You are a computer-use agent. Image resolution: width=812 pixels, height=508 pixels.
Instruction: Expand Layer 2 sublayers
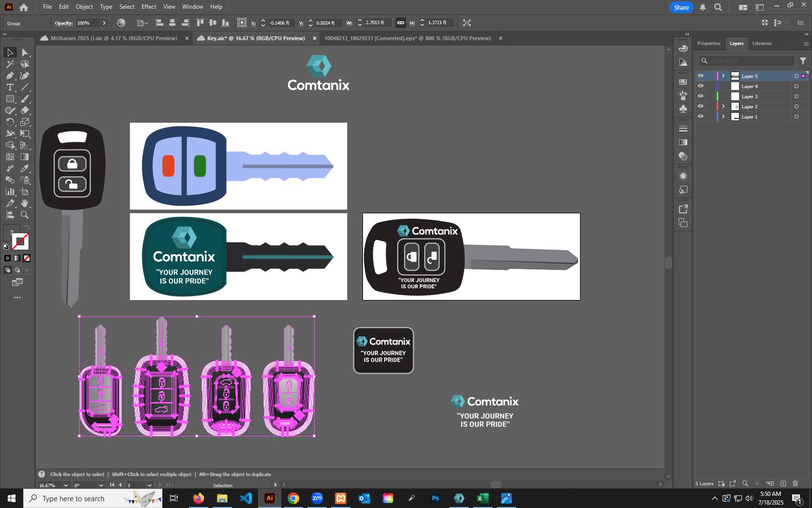(x=724, y=106)
